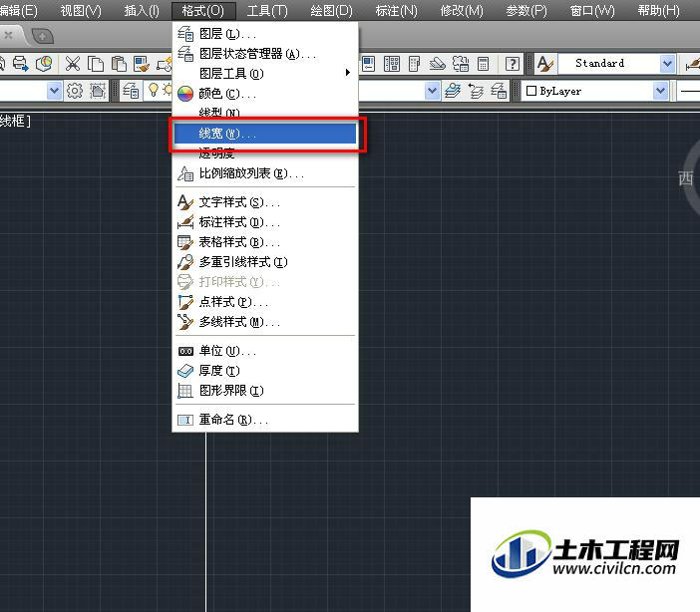Select 标注样式(D) entry
The width and height of the screenshot is (700, 612).
pos(265,222)
